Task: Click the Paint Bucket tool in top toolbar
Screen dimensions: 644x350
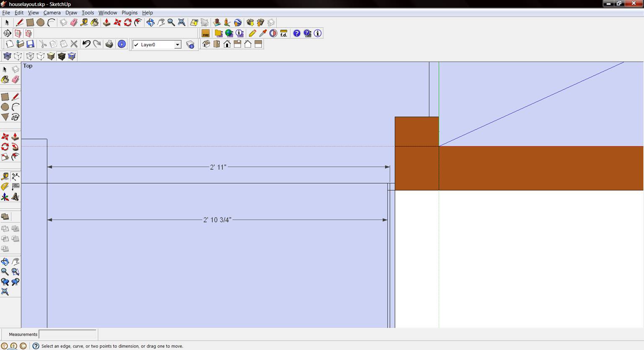Action: click(x=95, y=23)
